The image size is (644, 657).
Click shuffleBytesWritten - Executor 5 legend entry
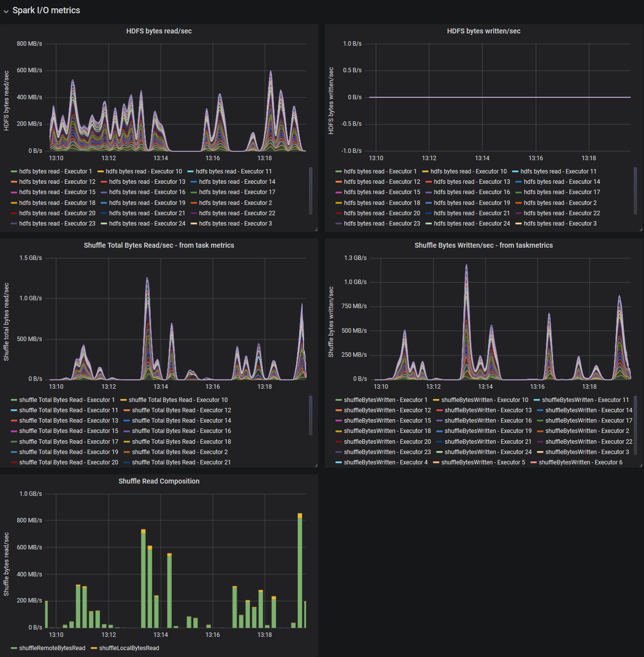[x=483, y=462]
